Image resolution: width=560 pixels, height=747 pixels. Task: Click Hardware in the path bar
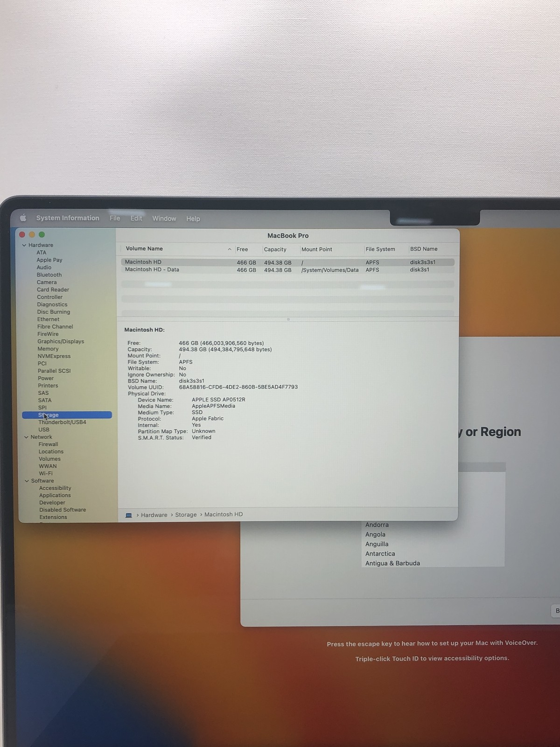click(154, 515)
